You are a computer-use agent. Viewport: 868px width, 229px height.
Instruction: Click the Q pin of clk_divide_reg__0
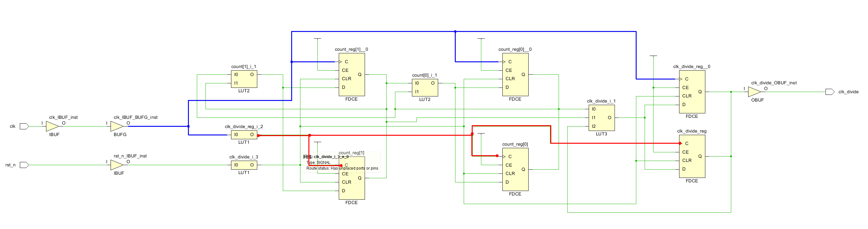[x=700, y=92]
